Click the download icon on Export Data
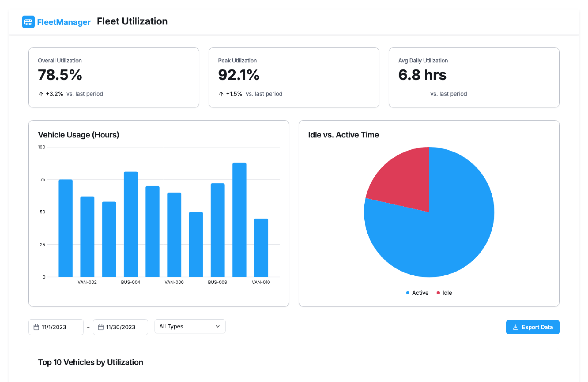588x382 pixels. click(x=515, y=327)
